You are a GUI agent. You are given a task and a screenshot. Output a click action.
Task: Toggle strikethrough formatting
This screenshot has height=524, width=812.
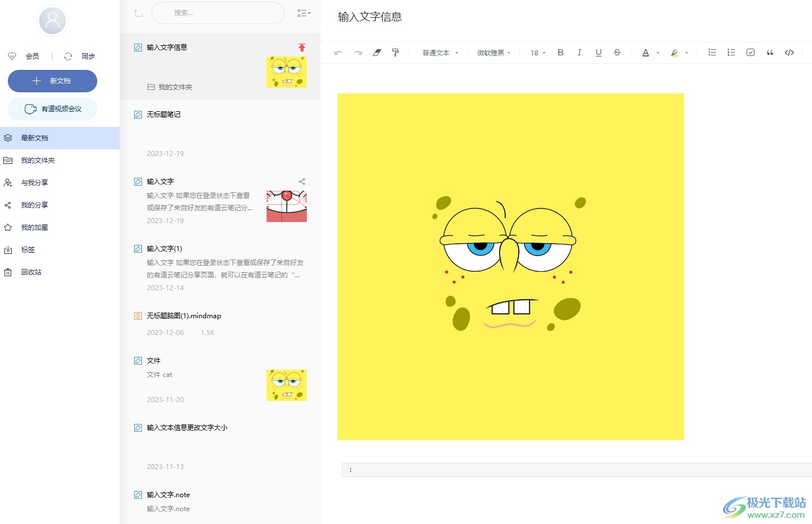617,53
